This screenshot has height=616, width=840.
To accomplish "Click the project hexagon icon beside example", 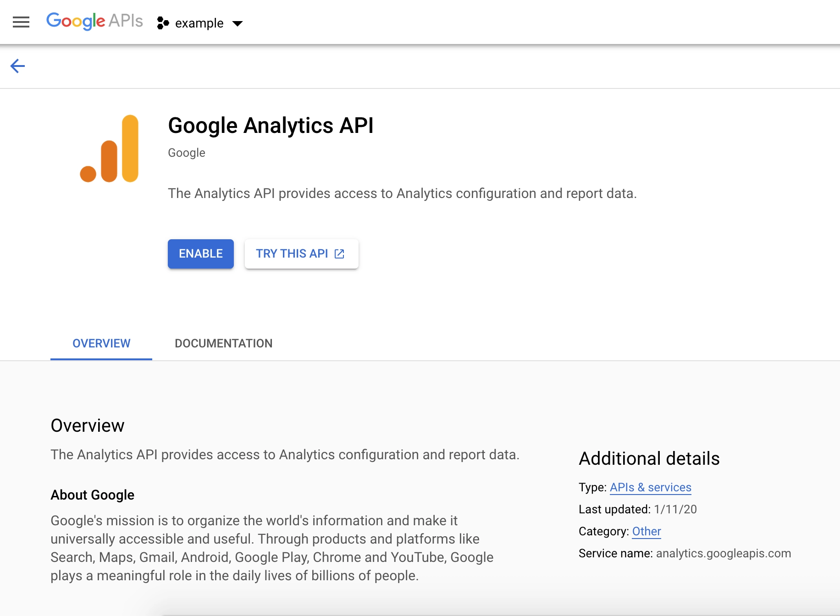I will point(163,23).
